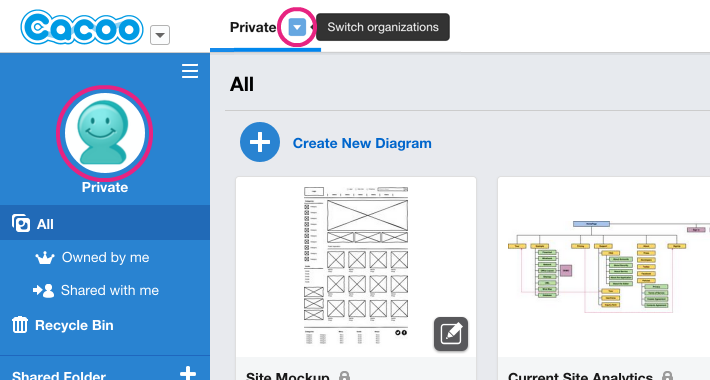
Task: Open the Switch organizations dropdown arrow
Action: coord(297,27)
